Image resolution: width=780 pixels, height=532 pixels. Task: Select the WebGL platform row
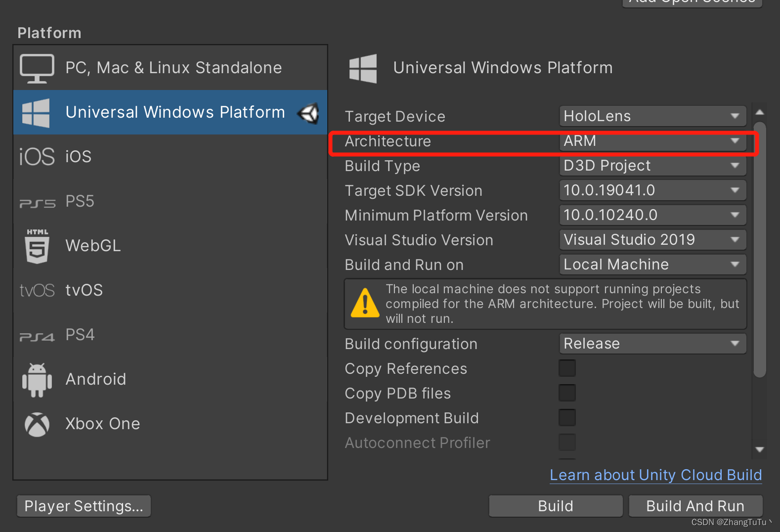(x=171, y=246)
